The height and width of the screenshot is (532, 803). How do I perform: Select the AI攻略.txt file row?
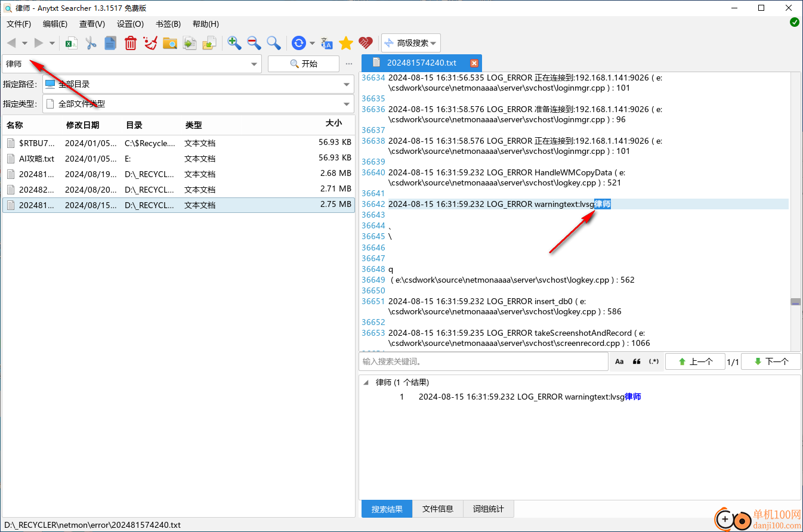(x=178, y=159)
